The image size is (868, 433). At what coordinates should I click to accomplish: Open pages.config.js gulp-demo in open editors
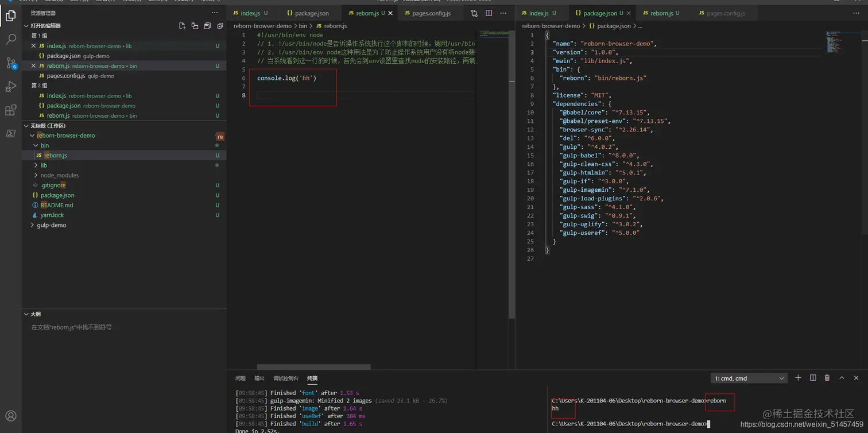pos(124,76)
